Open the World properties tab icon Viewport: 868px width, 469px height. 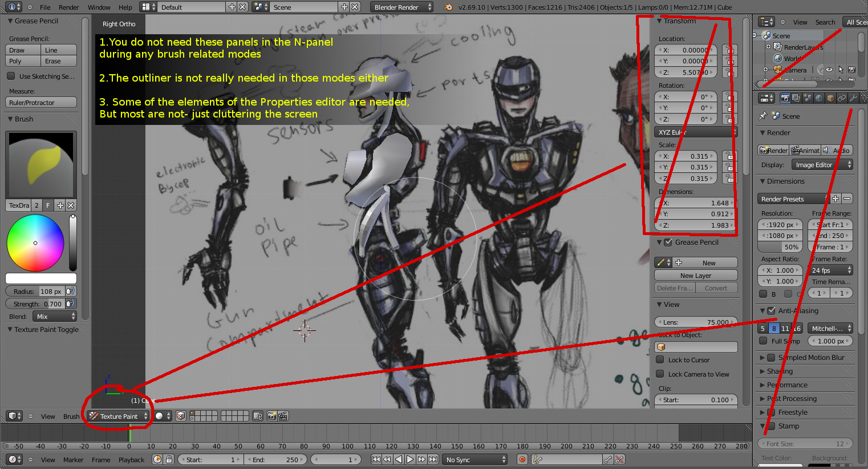(819, 98)
